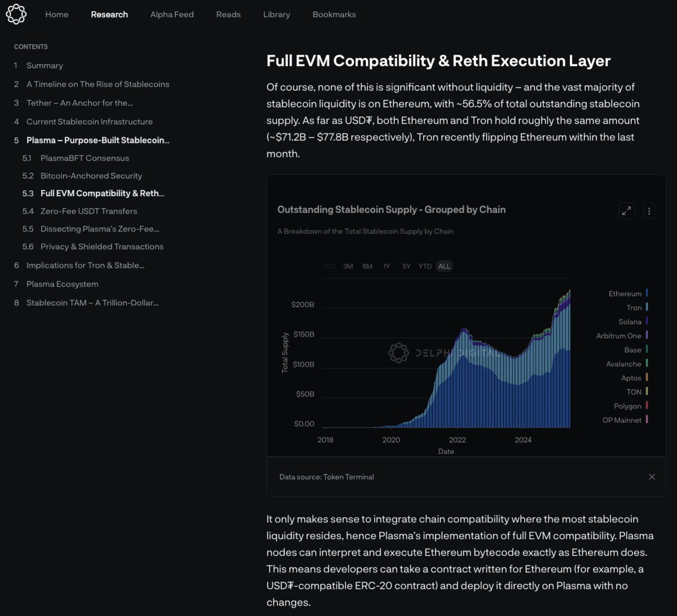Click the CONTENTS sidebar heading
Viewport: 677px width, 616px height.
pyautogui.click(x=31, y=47)
